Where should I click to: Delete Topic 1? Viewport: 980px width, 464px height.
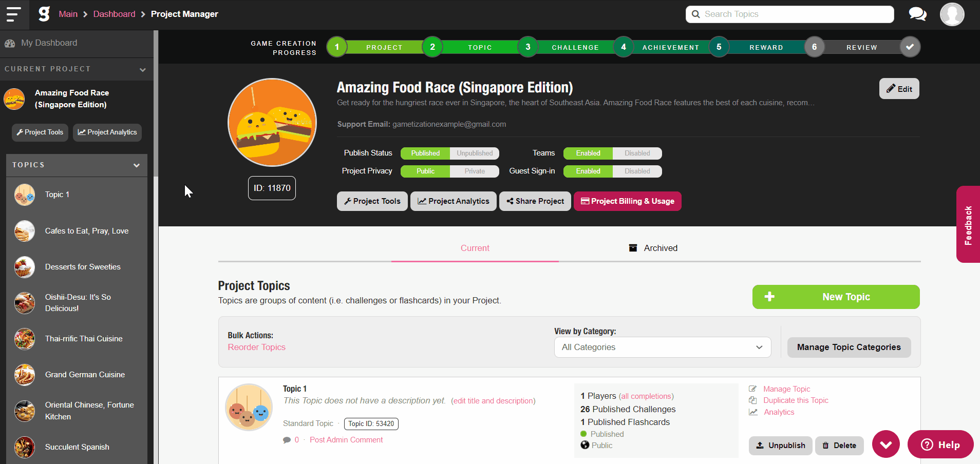(x=839, y=446)
